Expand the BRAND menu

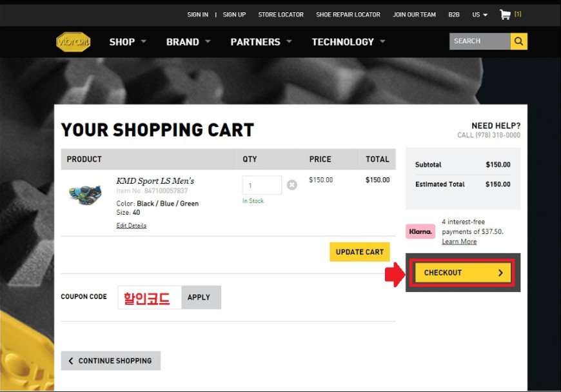point(188,42)
